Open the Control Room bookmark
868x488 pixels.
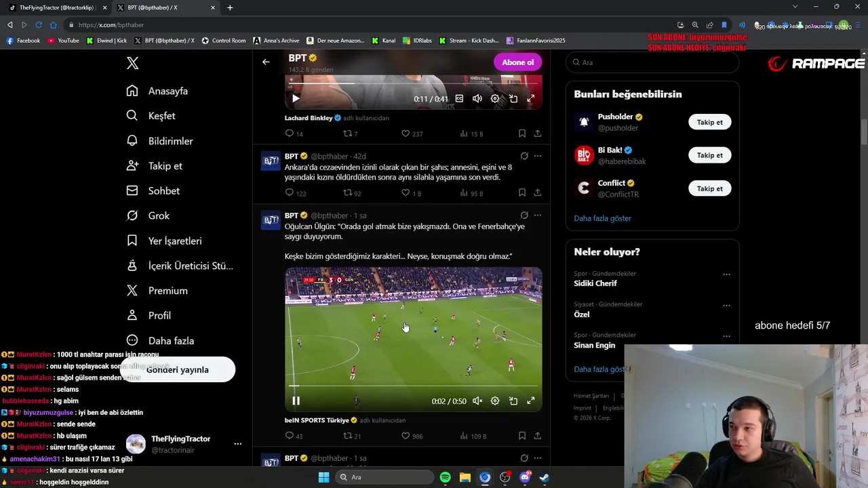click(x=224, y=41)
